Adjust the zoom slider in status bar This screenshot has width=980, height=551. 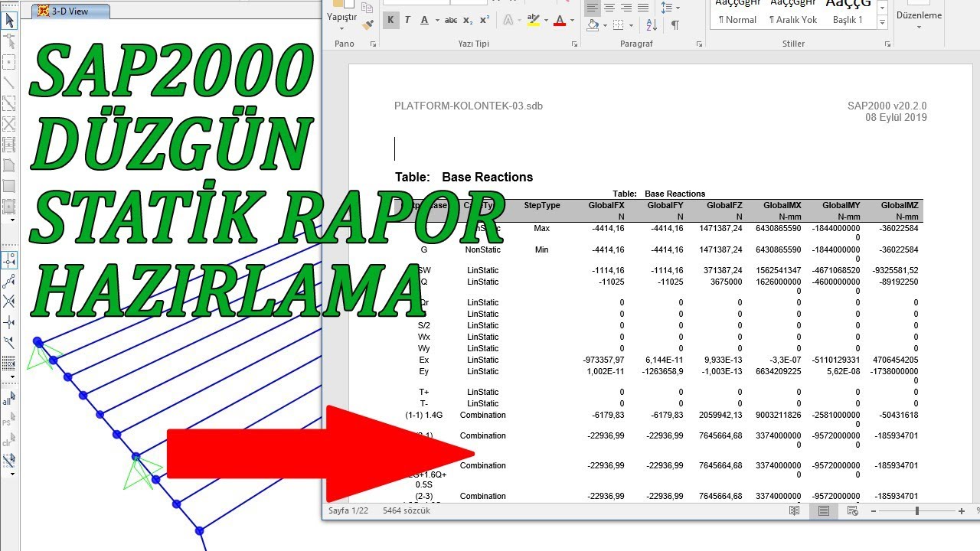(x=917, y=510)
